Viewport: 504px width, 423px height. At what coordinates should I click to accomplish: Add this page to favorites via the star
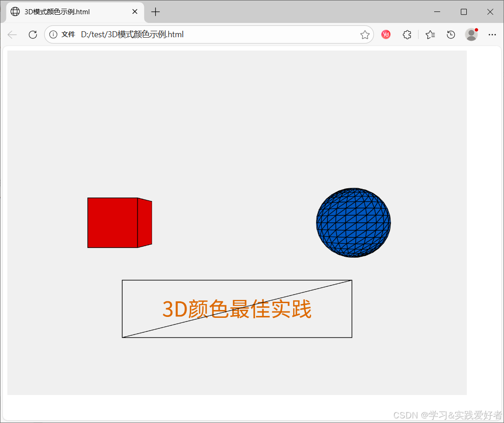(365, 34)
